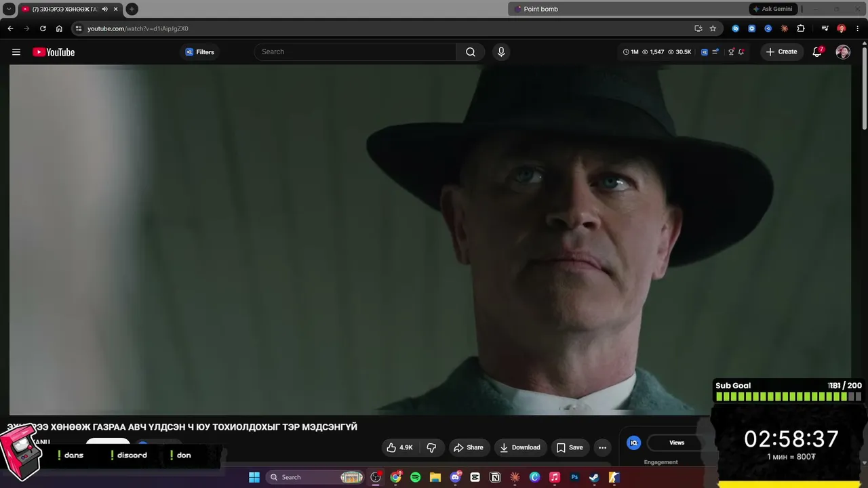Open YouTube notifications bell
The width and height of the screenshot is (868, 488).
[817, 52]
